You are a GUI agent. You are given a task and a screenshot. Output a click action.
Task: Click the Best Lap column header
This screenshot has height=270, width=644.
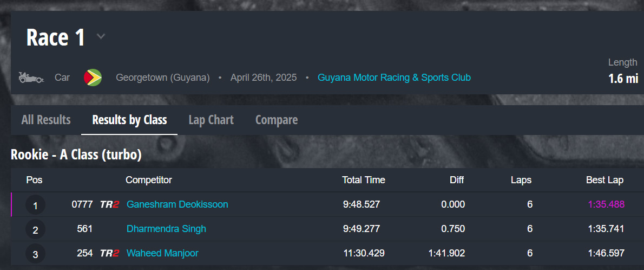click(x=604, y=180)
